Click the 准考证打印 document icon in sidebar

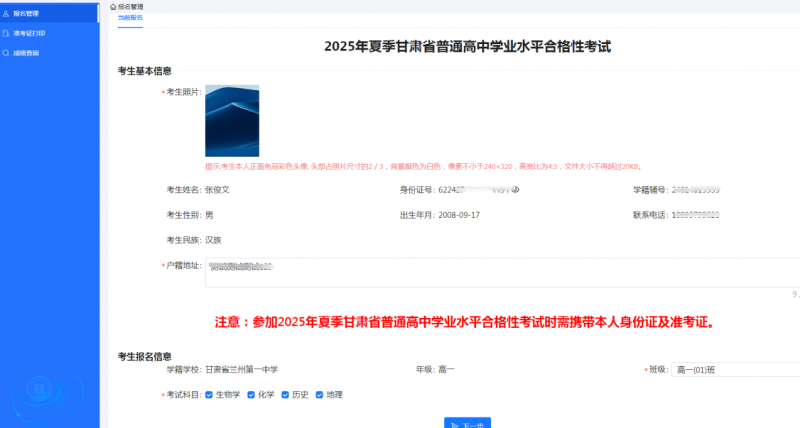pos(7,33)
